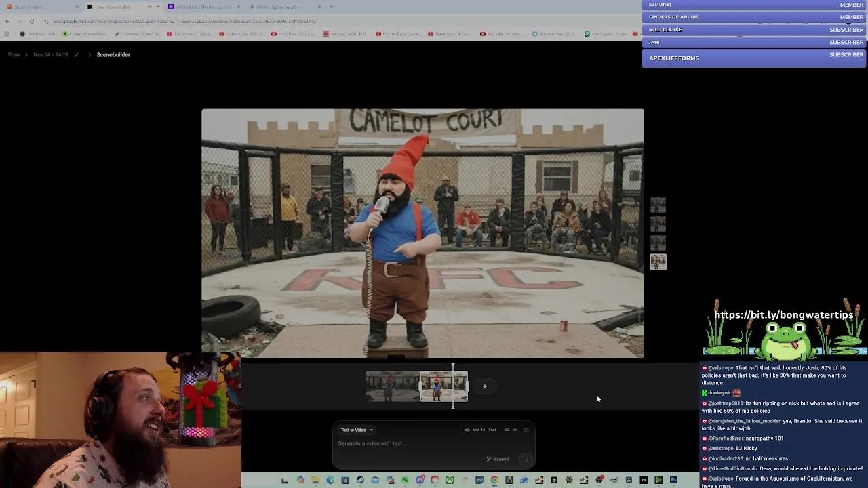Screen dimensions: 868x488
Task: Switch to the All Products Menace tab
Action: point(203,7)
